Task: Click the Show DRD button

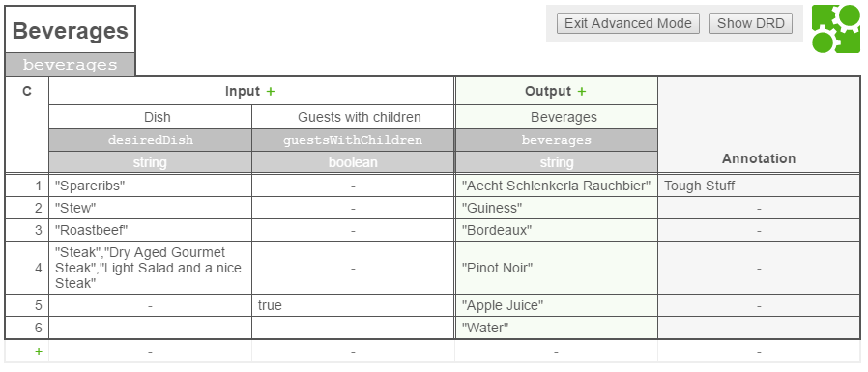Action: click(751, 23)
